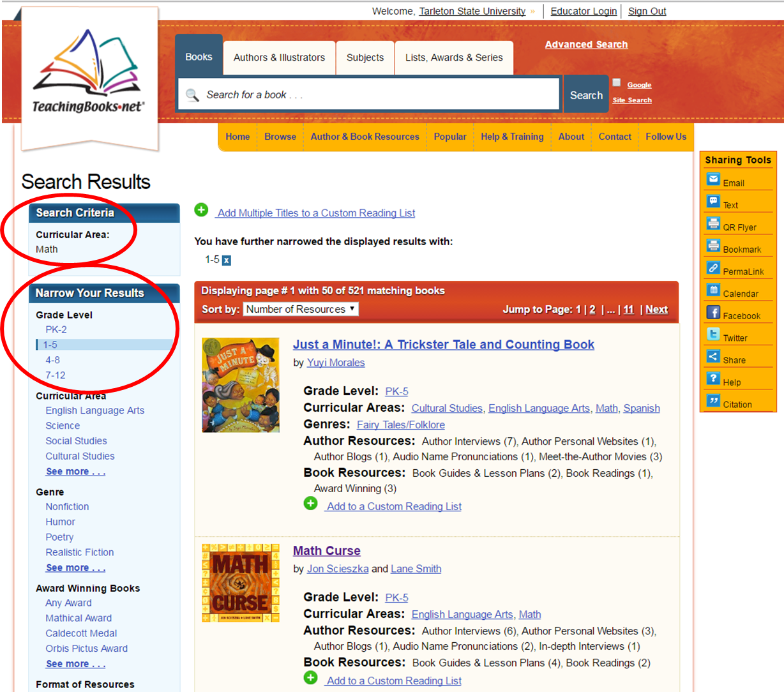Go to Home in the navigation bar
The image size is (784, 692).
click(237, 137)
